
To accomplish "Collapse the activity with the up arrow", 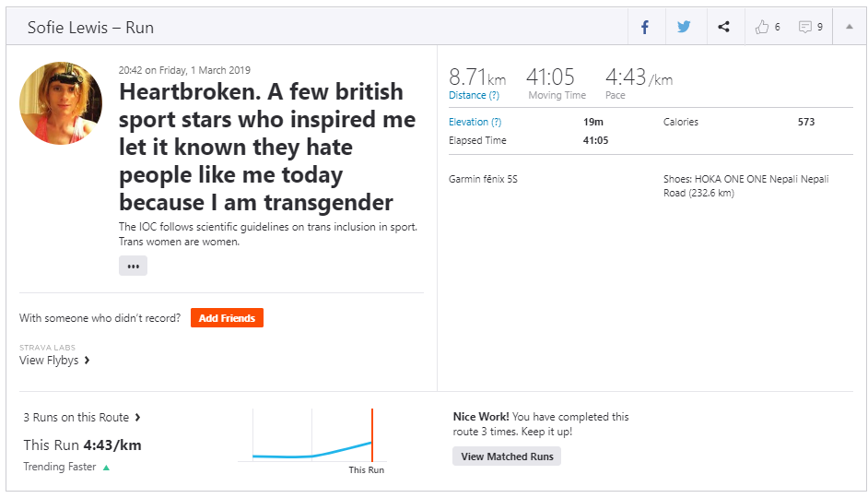I will 850,27.
